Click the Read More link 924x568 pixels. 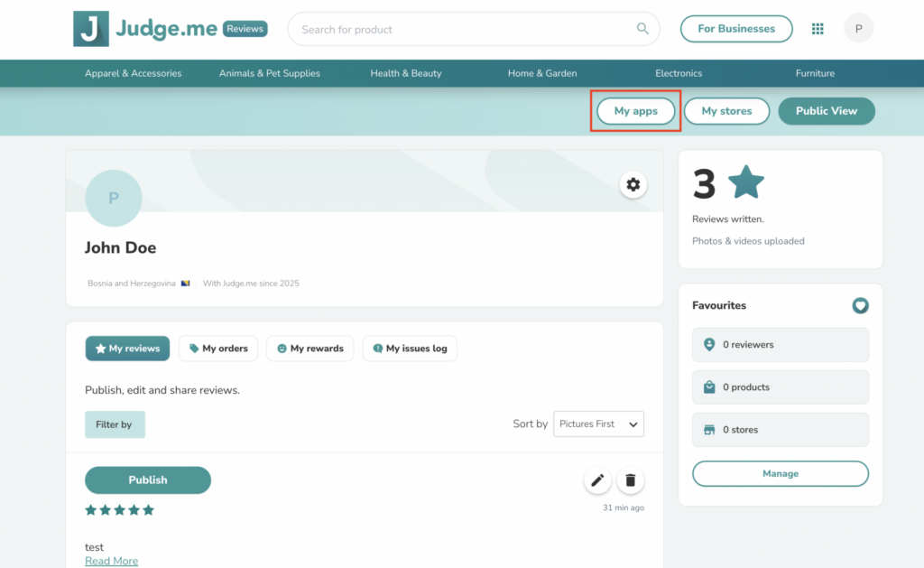(111, 561)
